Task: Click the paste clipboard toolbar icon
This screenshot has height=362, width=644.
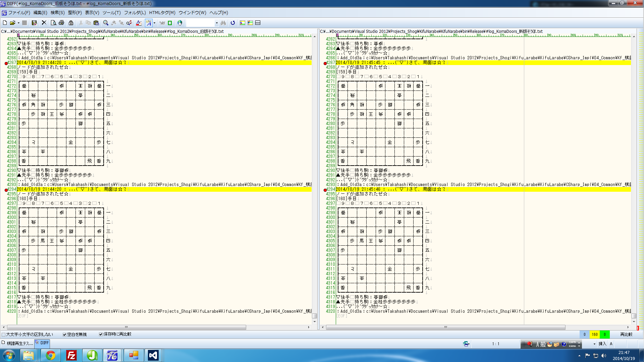Action: coord(96,23)
